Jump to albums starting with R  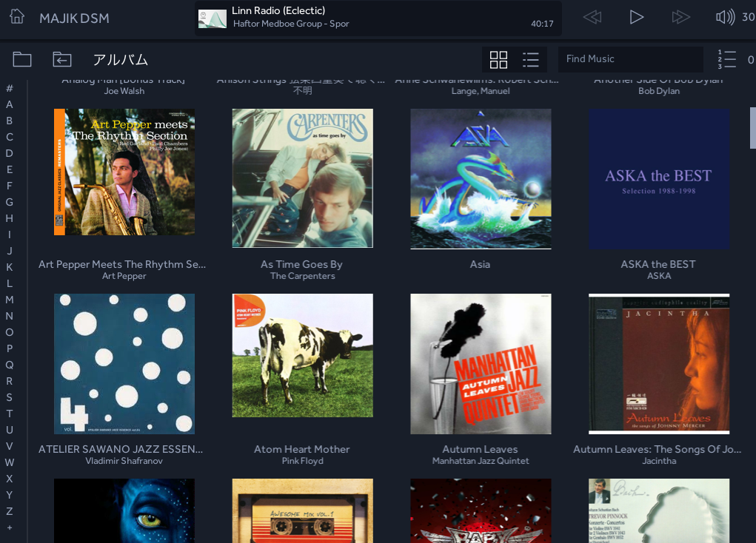(x=10, y=381)
